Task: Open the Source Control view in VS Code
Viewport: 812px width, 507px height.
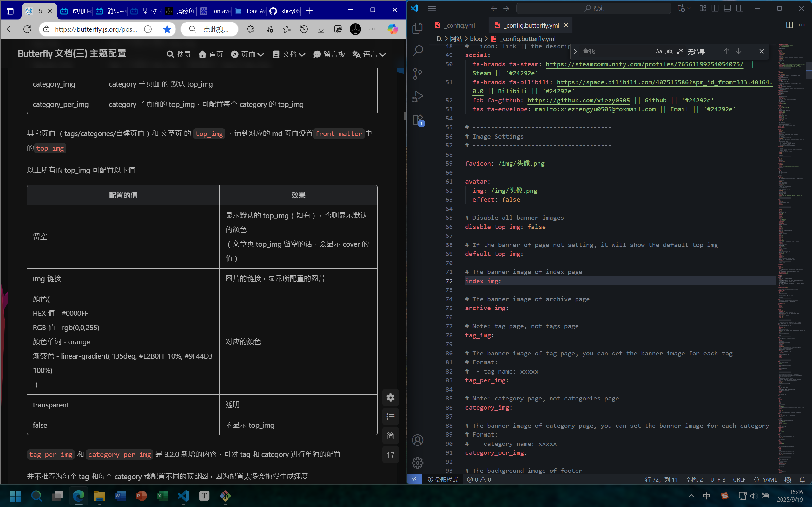Action: (x=417, y=74)
